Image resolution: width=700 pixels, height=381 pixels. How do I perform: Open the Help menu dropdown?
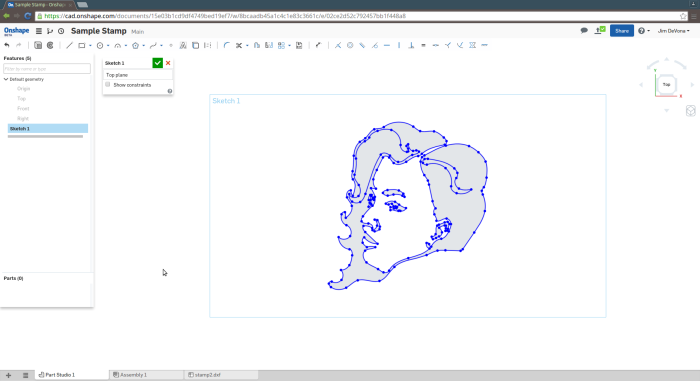tap(644, 31)
